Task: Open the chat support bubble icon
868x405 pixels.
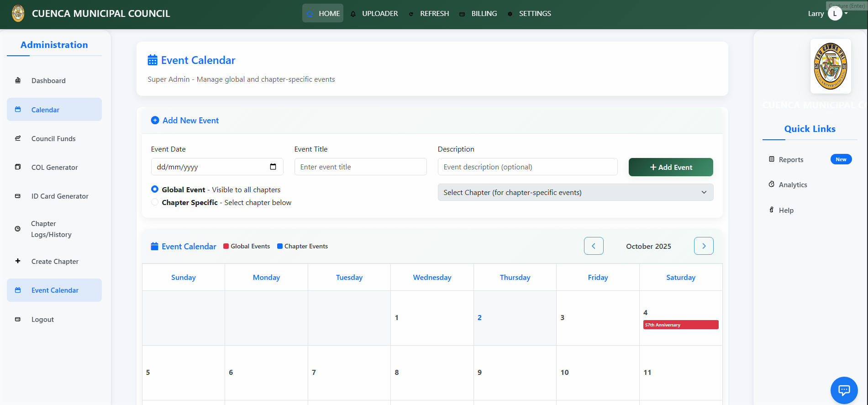Action: click(844, 390)
